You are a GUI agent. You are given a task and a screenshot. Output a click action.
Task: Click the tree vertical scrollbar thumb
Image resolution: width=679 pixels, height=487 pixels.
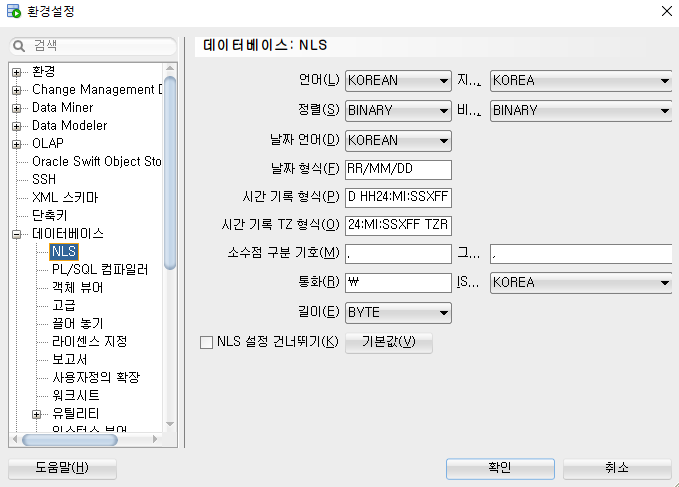[170, 173]
